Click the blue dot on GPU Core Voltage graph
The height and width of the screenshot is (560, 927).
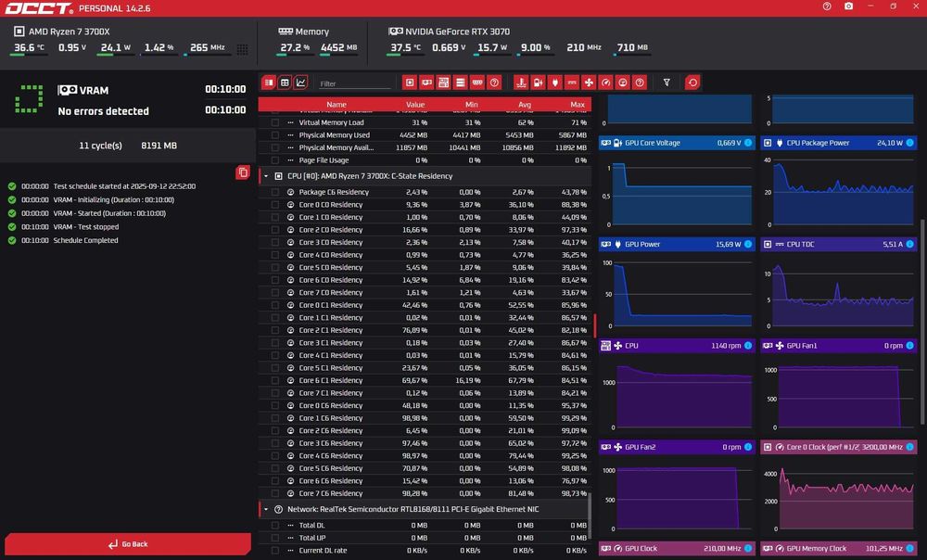(748, 143)
